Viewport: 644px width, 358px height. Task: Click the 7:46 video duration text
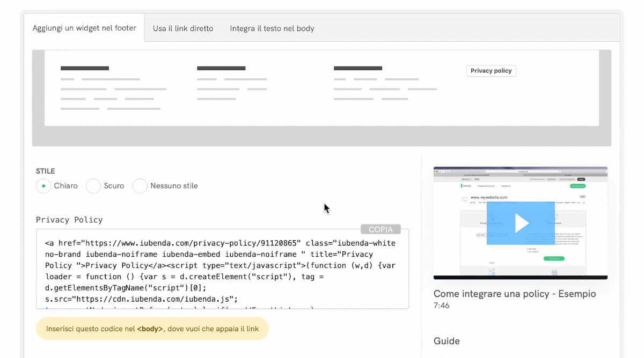[x=441, y=305]
